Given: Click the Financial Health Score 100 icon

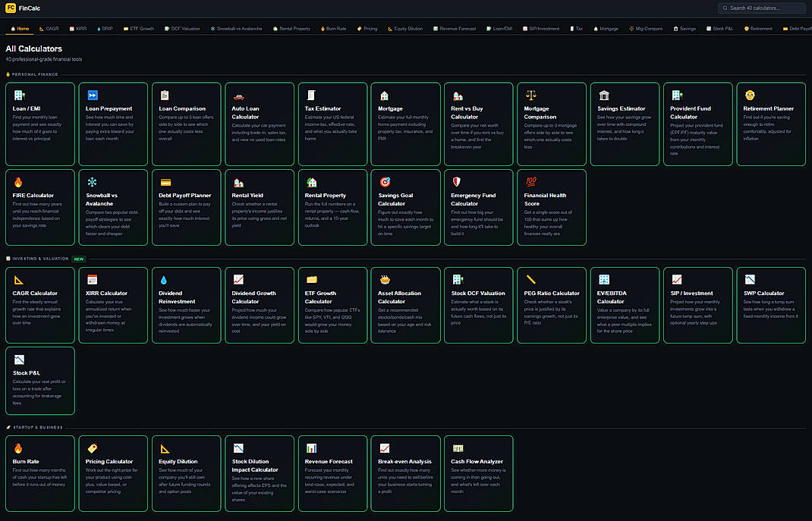Looking at the screenshot, I should [x=530, y=181].
